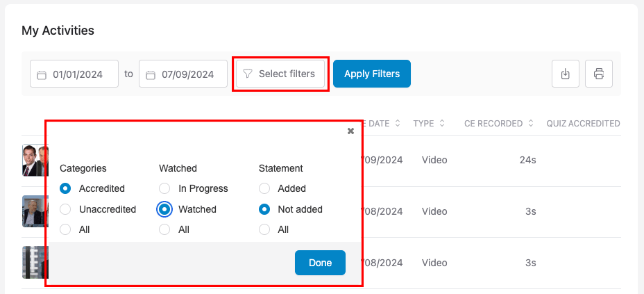The height and width of the screenshot is (294, 644).
Task: Click the 01/01/2024 start date field
Action: point(76,74)
